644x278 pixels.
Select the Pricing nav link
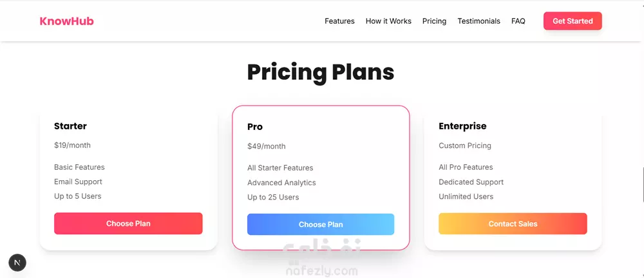pos(434,21)
